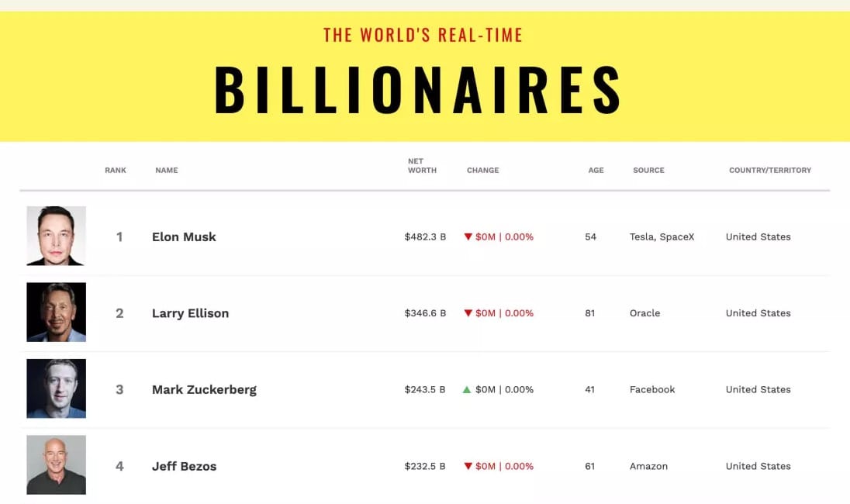Sort by Source column header
The width and height of the screenshot is (850, 504).
[648, 170]
